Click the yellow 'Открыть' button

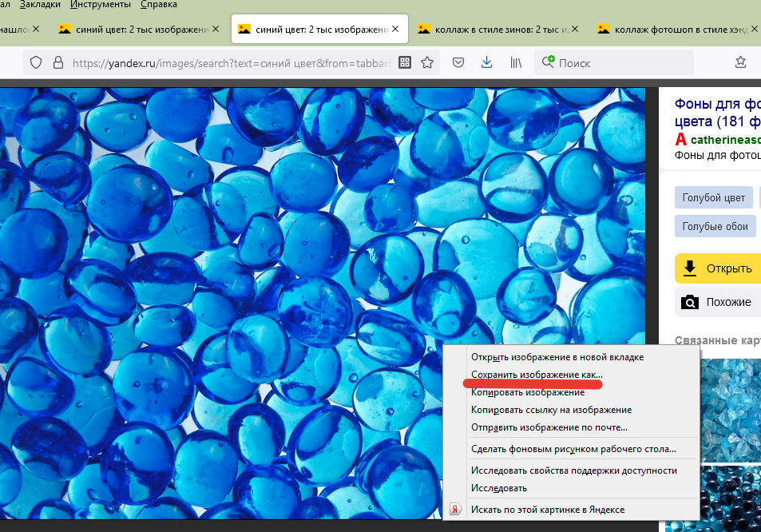click(x=718, y=268)
